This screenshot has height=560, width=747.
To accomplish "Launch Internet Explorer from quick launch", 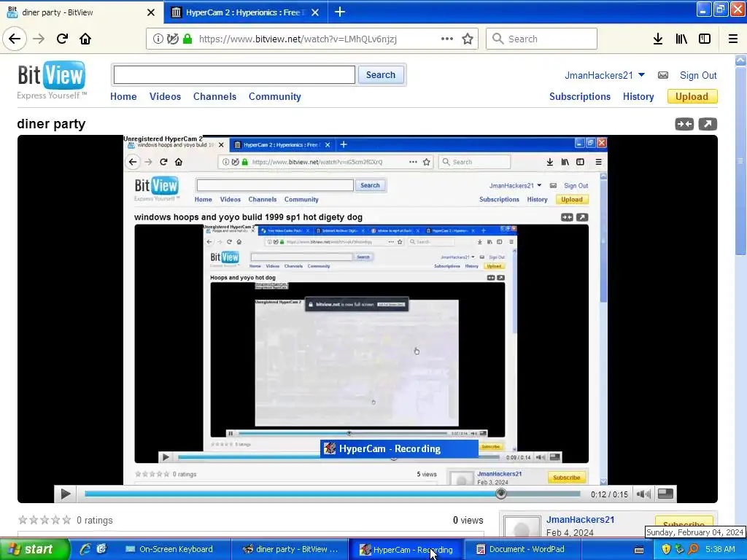I will click(85, 549).
